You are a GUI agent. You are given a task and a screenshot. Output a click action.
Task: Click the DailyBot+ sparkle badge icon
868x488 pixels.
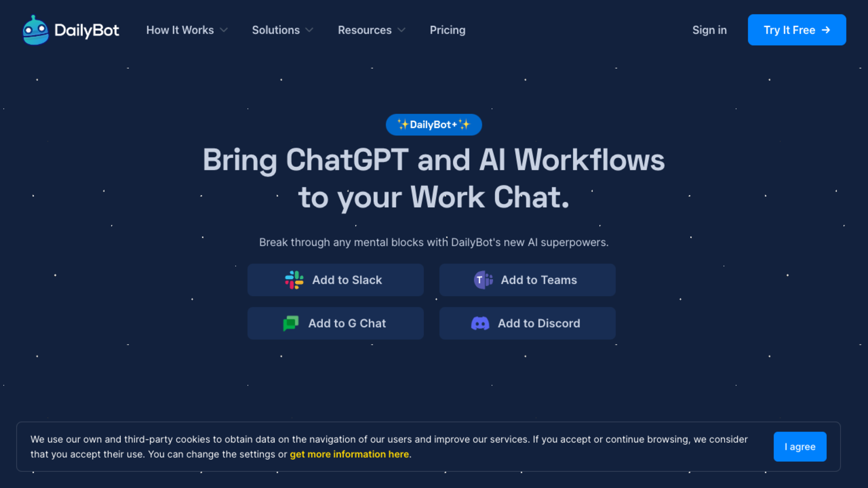(x=434, y=124)
